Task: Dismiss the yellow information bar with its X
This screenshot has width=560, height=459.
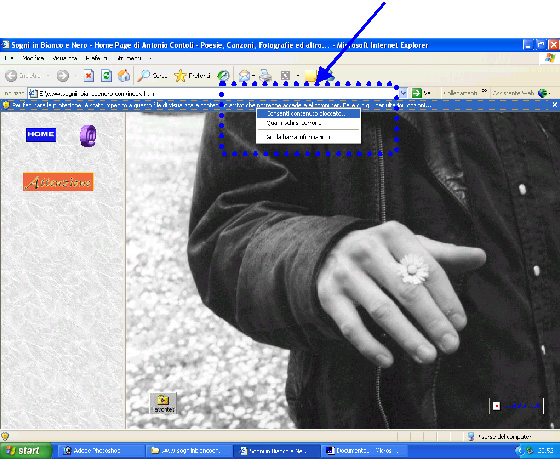Action: tap(555, 105)
